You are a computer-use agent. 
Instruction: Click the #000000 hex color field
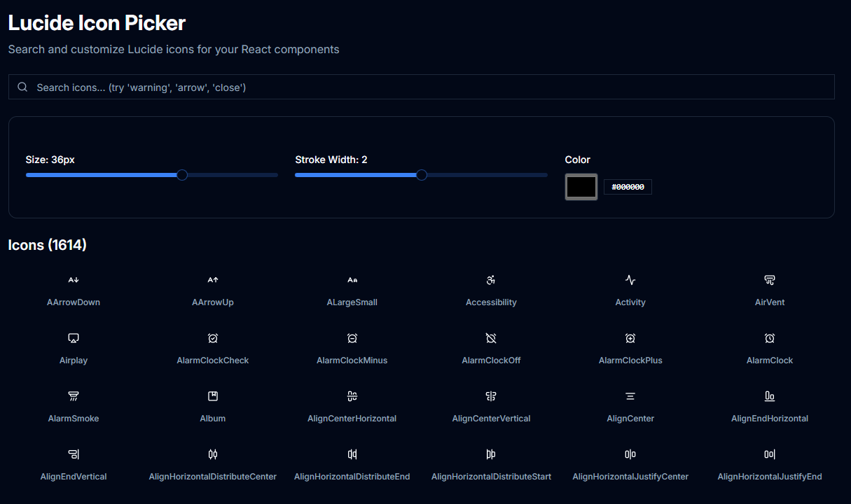click(628, 187)
